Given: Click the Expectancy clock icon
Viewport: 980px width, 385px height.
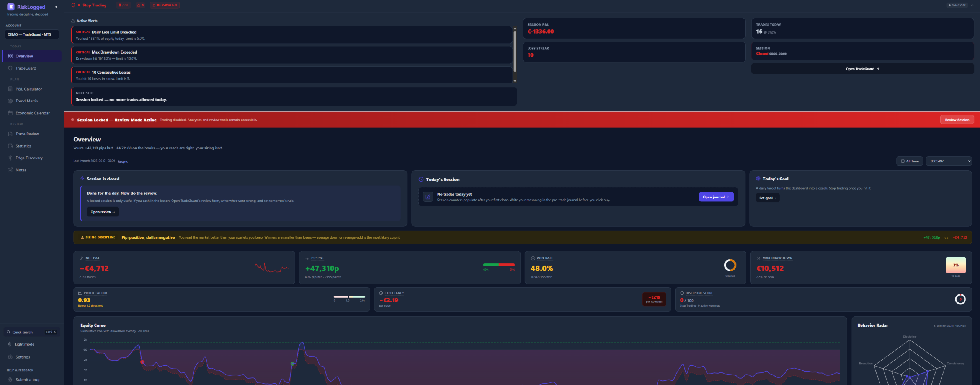Looking at the screenshot, I should [x=381, y=293].
